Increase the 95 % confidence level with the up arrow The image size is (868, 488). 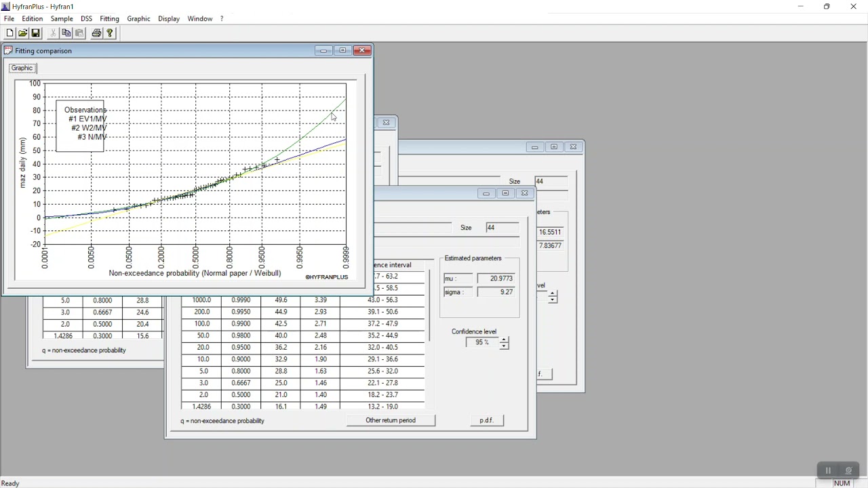(504, 340)
